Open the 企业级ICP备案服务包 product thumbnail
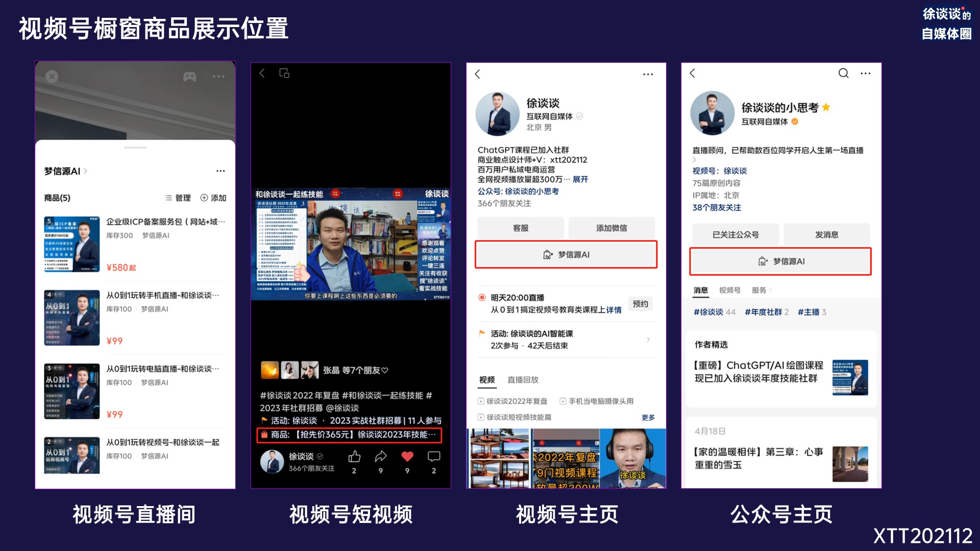 pos(72,244)
